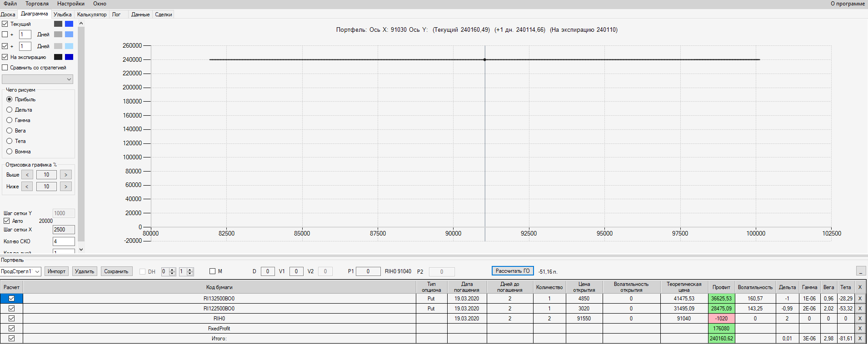Click the Код бумаги column header
This screenshot has height=344, width=868.
pos(219,287)
